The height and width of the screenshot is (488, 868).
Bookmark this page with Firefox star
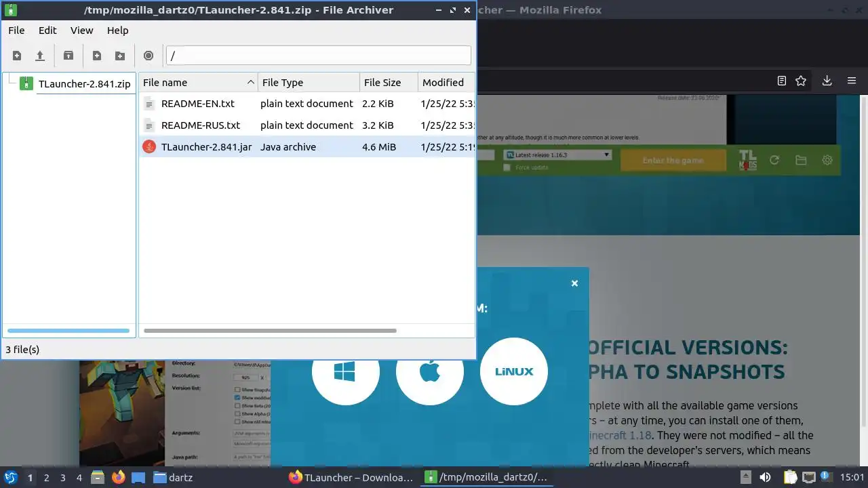point(801,81)
